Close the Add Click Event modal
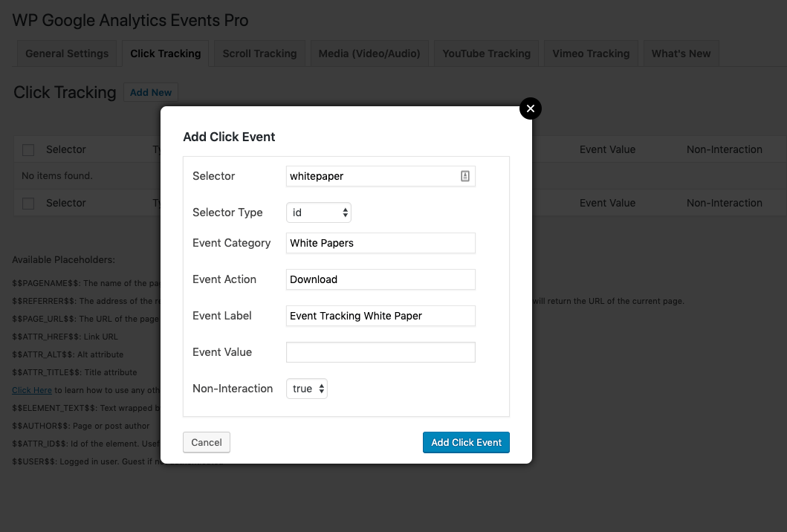787x532 pixels. [x=531, y=108]
